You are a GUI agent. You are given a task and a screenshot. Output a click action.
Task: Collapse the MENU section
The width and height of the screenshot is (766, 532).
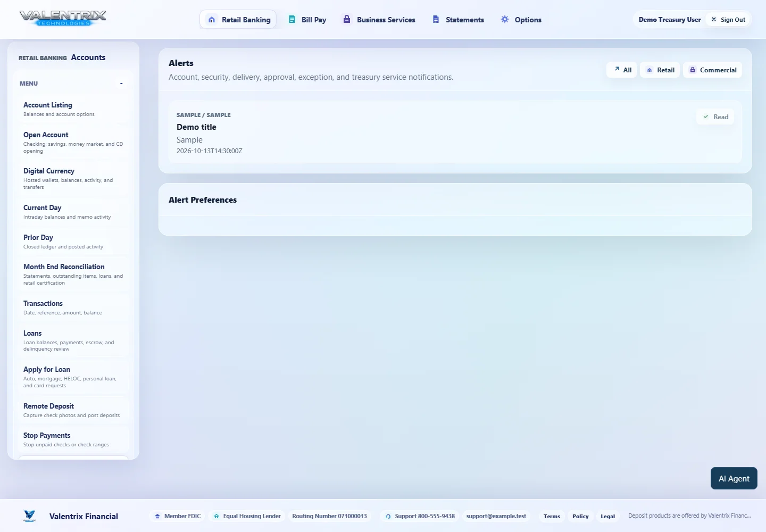pyautogui.click(x=121, y=84)
